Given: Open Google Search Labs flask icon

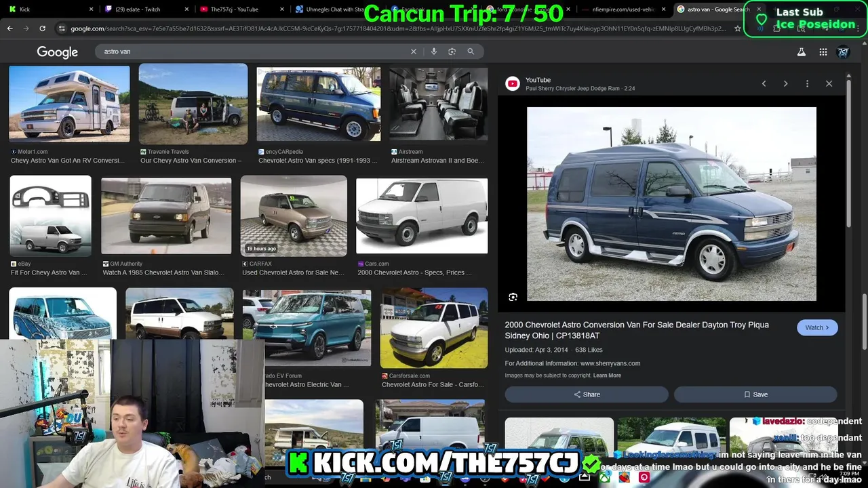Looking at the screenshot, I should click(x=801, y=52).
